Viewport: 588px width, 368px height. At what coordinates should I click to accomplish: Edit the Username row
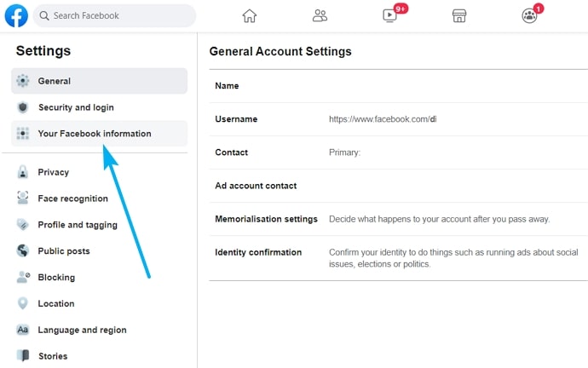click(x=398, y=119)
